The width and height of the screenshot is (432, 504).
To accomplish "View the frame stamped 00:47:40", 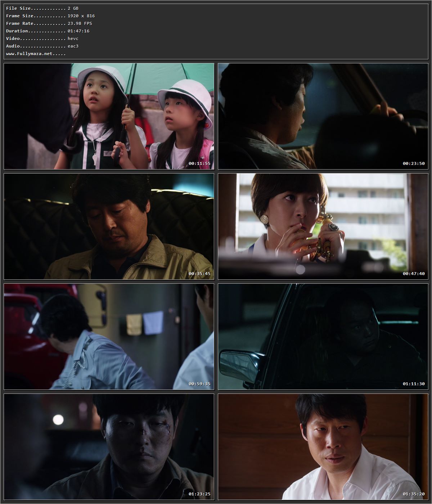I will point(323,226).
